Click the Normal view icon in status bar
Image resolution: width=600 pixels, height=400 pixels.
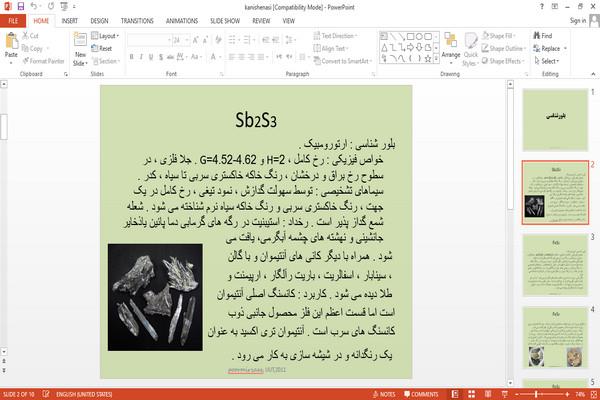click(455, 394)
